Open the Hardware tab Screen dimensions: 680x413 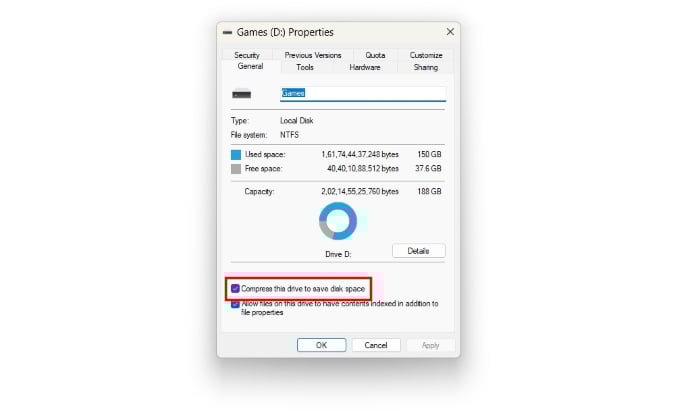coord(365,67)
